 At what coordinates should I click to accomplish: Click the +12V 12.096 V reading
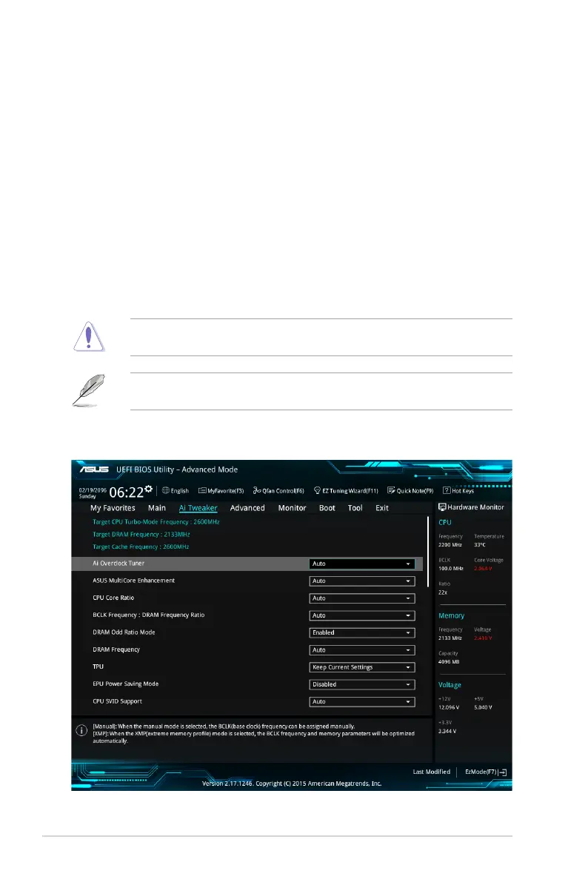point(449,708)
